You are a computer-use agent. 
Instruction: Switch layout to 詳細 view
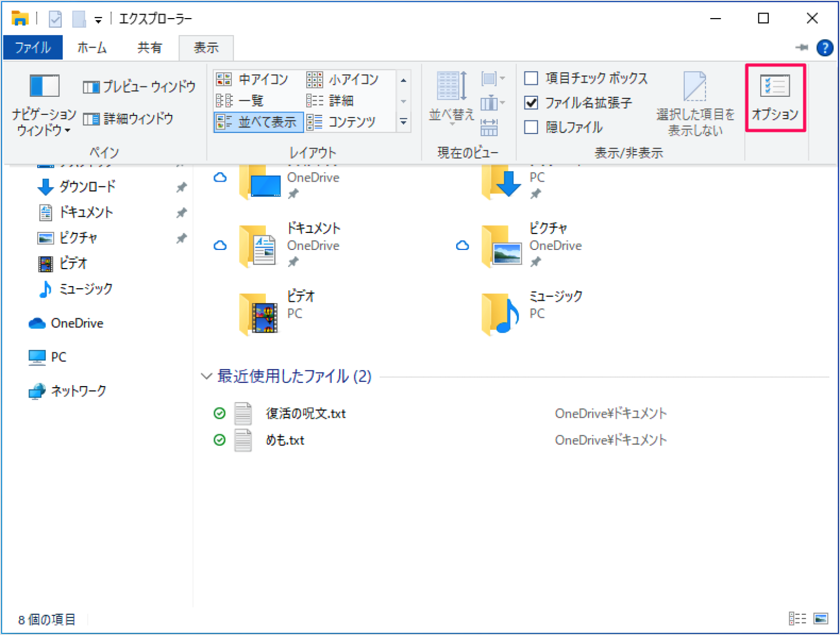pyautogui.click(x=330, y=101)
